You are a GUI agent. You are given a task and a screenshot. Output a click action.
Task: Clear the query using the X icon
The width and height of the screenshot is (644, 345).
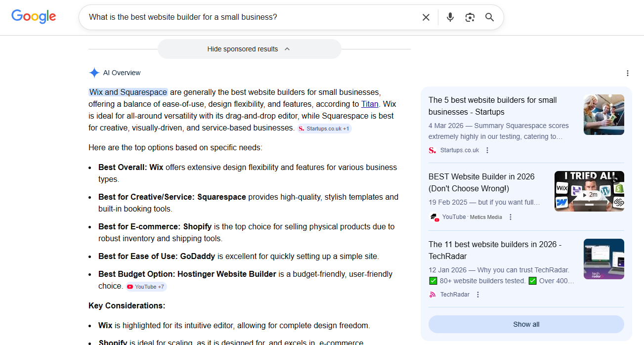(x=426, y=17)
